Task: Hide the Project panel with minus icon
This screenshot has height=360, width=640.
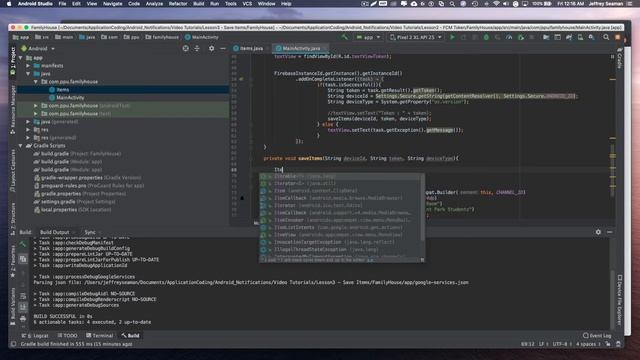Action: 223,48
